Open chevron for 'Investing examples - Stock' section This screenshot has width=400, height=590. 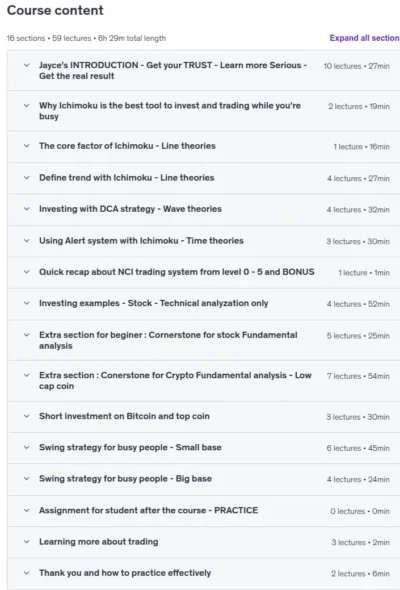coord(26,303)
